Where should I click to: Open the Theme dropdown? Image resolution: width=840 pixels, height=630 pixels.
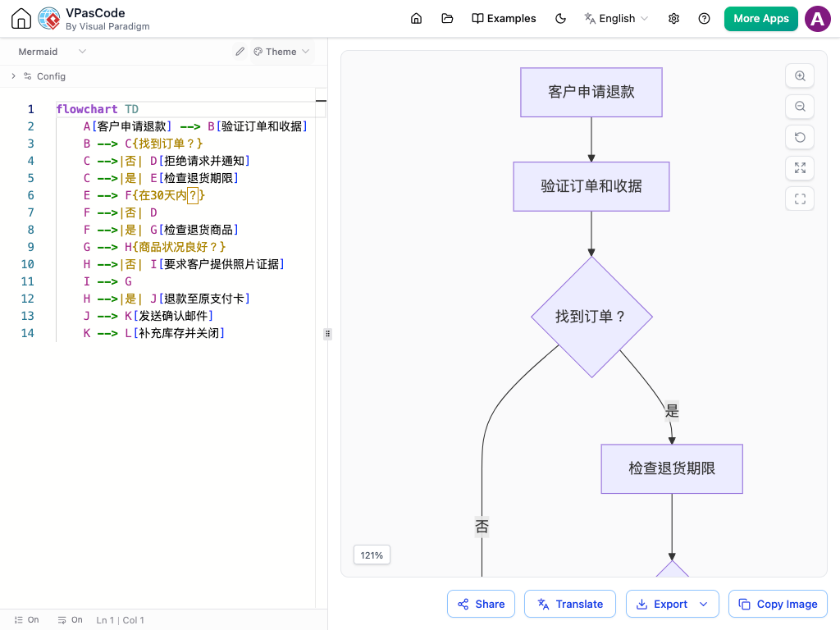(282, 52)
